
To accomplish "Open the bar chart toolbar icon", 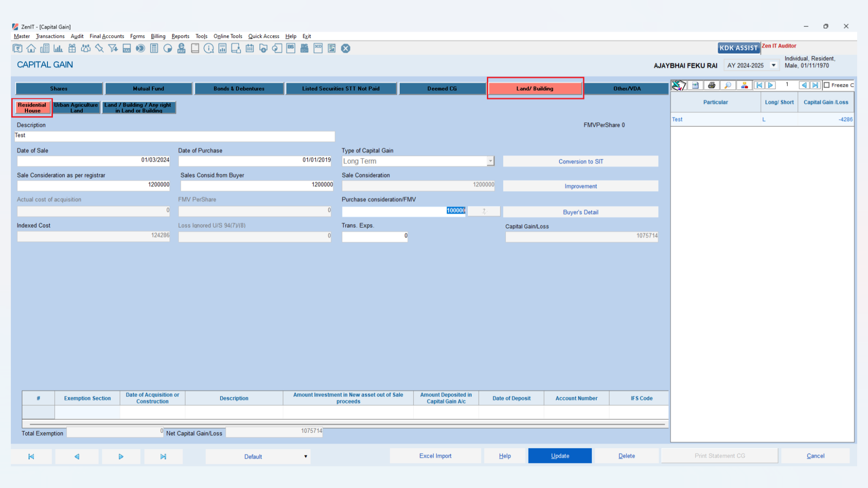I will (x=58, y=48).
